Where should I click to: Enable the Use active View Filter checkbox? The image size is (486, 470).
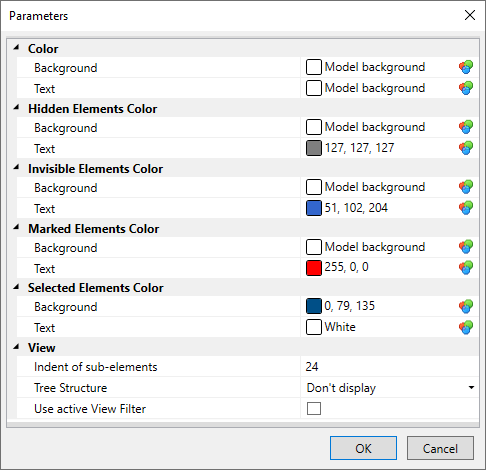(314, 408)
